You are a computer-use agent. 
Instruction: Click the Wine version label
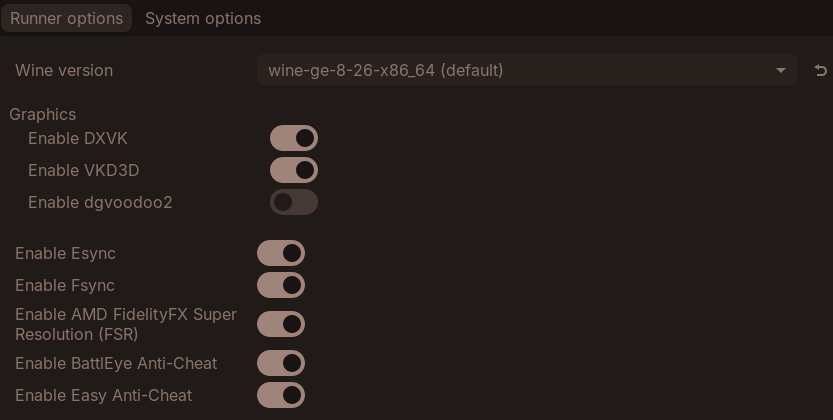pyautogui.click(x=64, y=70)
